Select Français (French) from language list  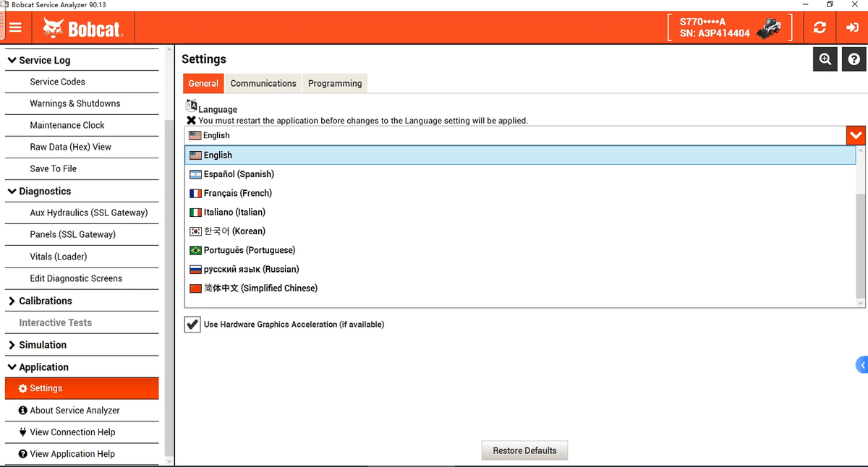pos(237,193)
